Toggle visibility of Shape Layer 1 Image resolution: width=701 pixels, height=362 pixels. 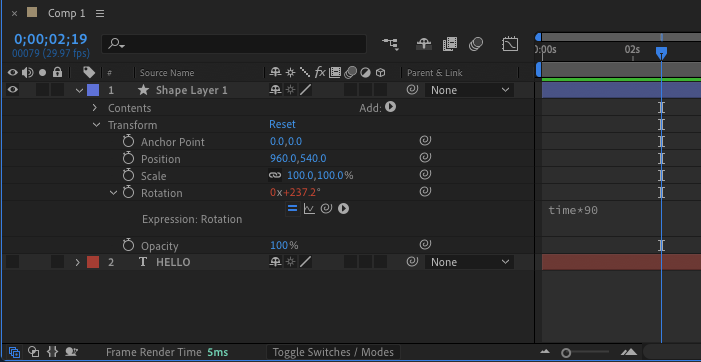click(13, 90)
